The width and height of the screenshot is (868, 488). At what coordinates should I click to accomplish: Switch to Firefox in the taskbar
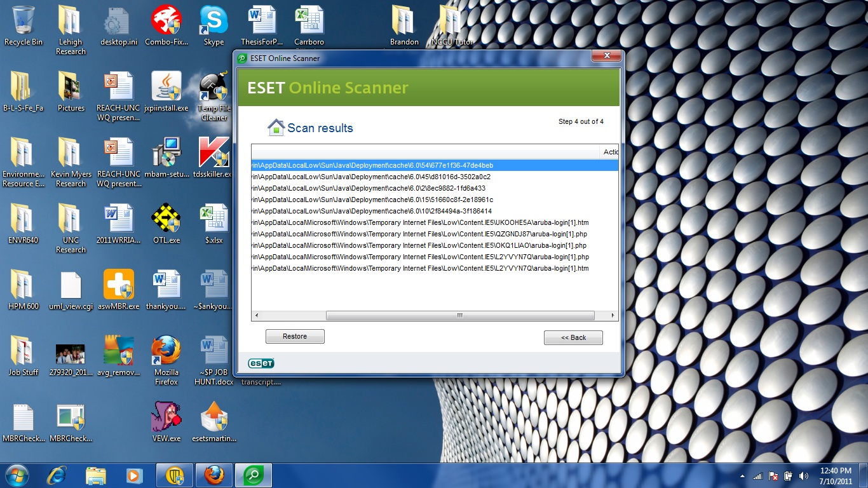click(x=214, y=475)
